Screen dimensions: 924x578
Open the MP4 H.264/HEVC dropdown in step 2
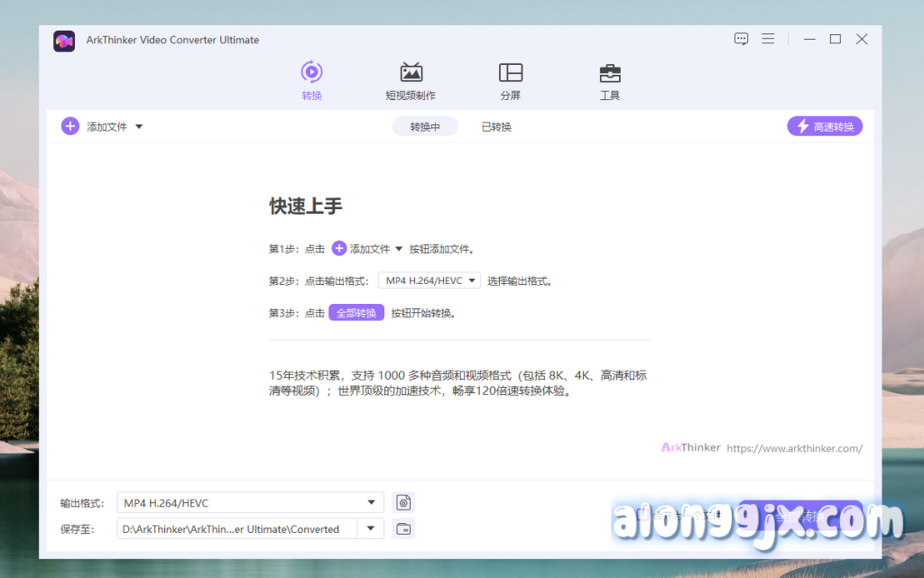tap(430, 280)
